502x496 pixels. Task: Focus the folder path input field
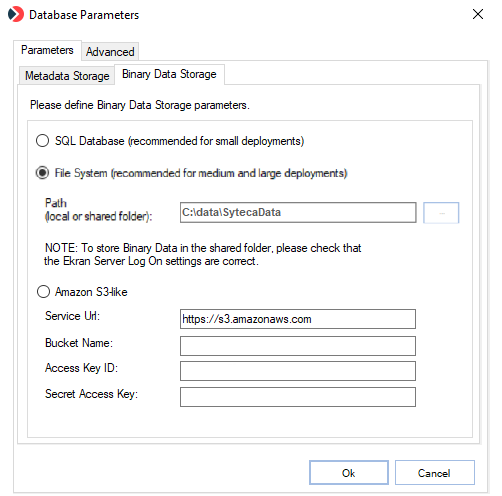coord(298,212)
